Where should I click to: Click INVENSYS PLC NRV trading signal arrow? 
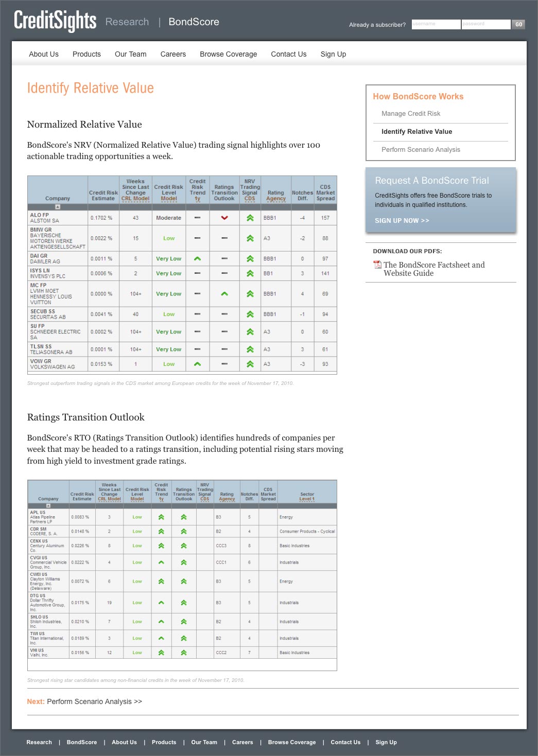(250, 273)
